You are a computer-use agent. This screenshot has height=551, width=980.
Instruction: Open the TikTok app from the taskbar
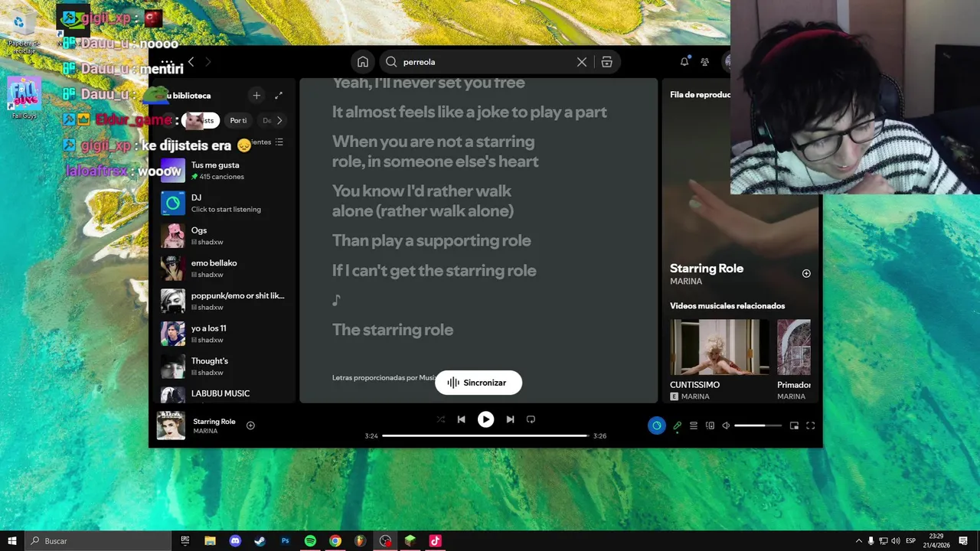(435, 540)
